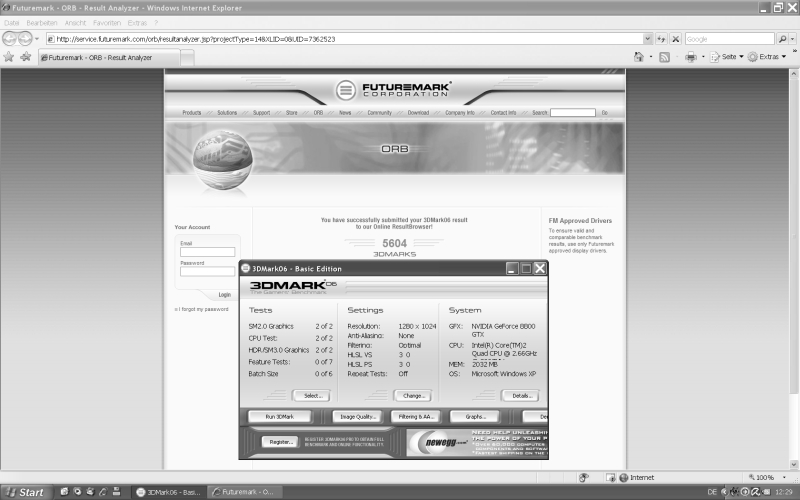
Task: Select the Futuremark - ORB browser tab
Action: pyautogui.click(x=109, y=58)
